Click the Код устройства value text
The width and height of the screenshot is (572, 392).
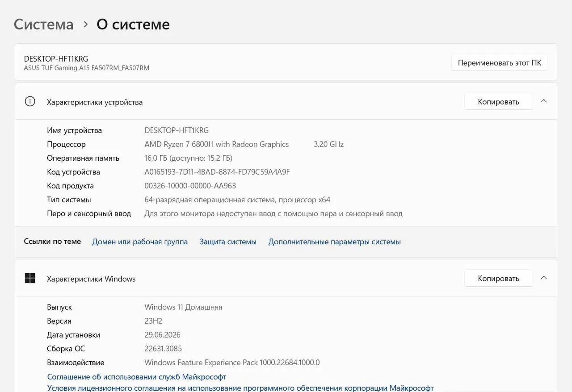pyautogui.click(x=217, y=172)
